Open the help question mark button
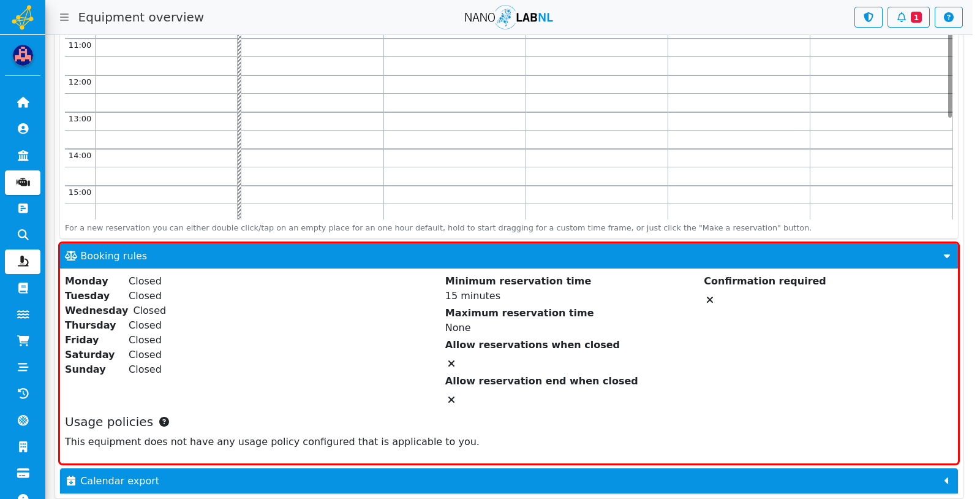The height and width of the screenshot is (499, 980). [949, 17]
